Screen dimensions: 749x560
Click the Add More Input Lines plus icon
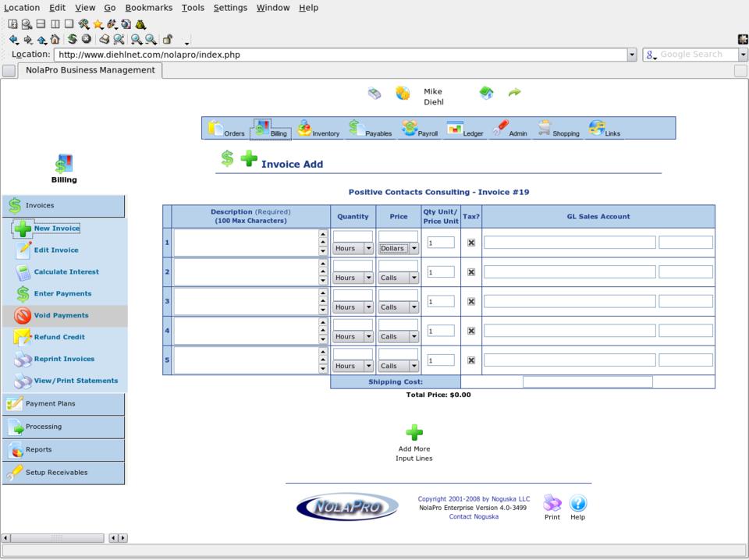(414, 433)
